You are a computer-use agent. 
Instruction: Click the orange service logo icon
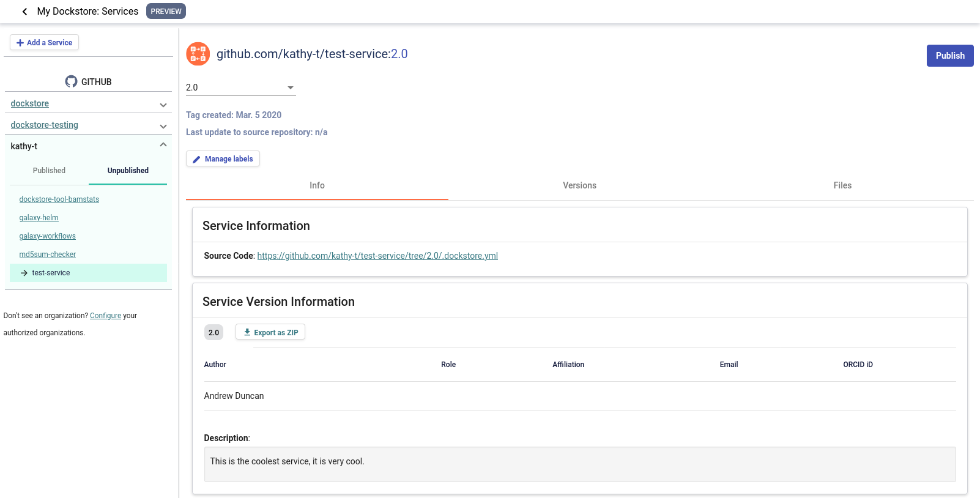(198, 54)
